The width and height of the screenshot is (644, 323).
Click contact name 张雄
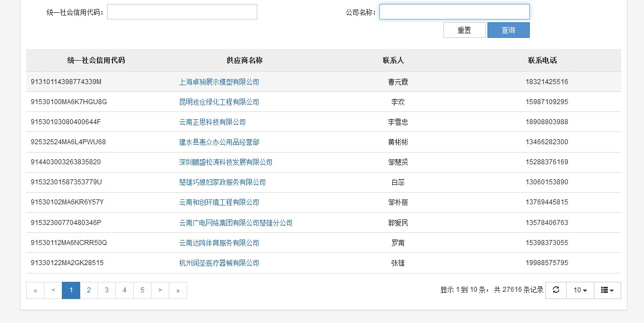(x=398, y=263)
